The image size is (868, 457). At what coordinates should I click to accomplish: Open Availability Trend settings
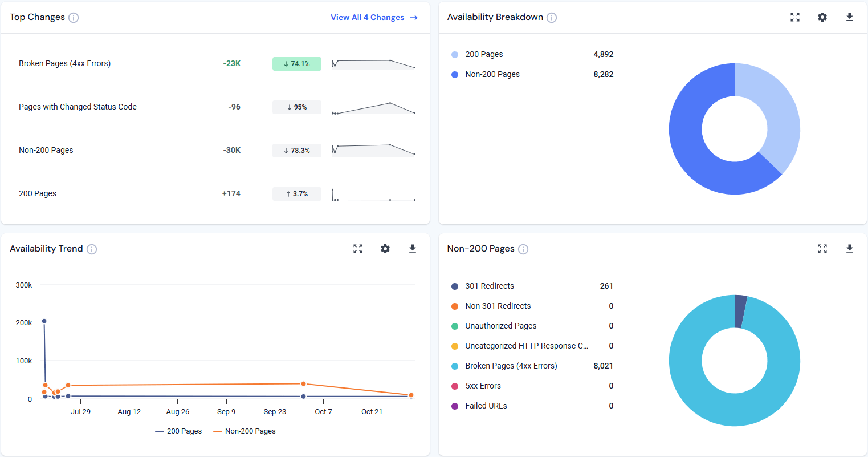[385, 249]
